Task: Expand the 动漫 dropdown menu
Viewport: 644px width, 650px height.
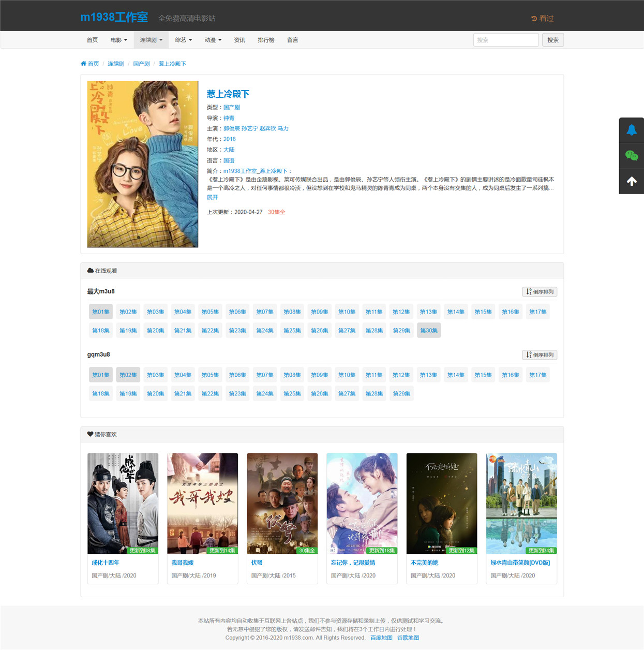Action: [213, 40]
